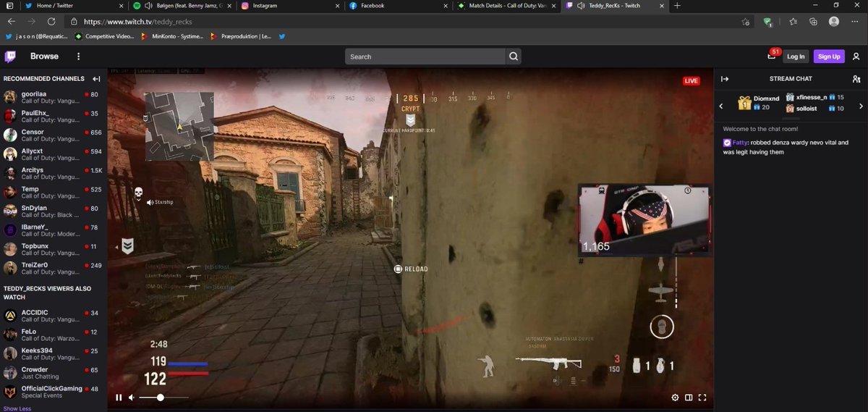
Task: Open the j a s o n Twitter bookmark
Action: (38, 35)
